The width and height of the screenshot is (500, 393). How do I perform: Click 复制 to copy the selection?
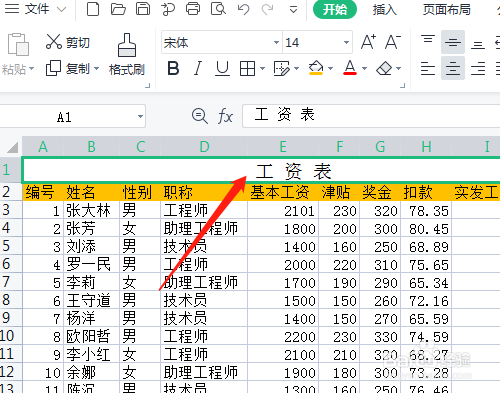[x=68, y=69]
